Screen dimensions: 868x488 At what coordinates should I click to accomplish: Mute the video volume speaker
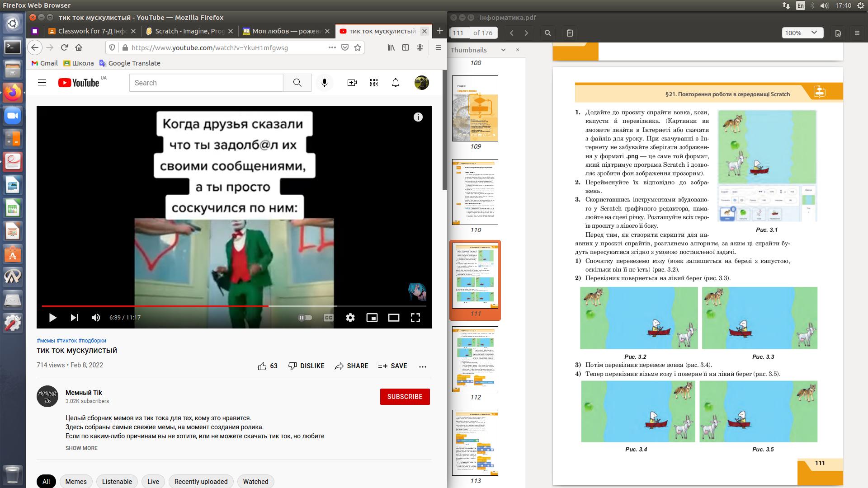pyautogui.click(x=96, y=318)
